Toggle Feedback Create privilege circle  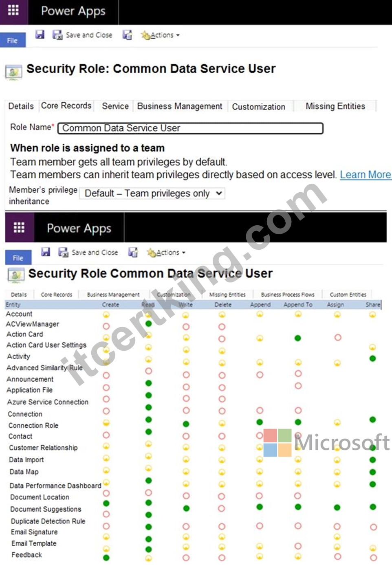[106, 558]
